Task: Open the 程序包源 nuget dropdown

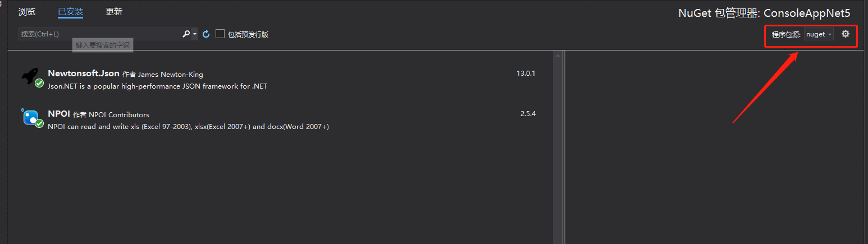Action: [819, 34]
